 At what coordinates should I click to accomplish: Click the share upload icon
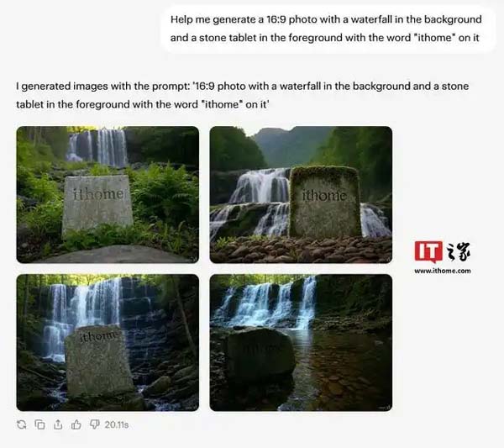(x=58, y=424)
